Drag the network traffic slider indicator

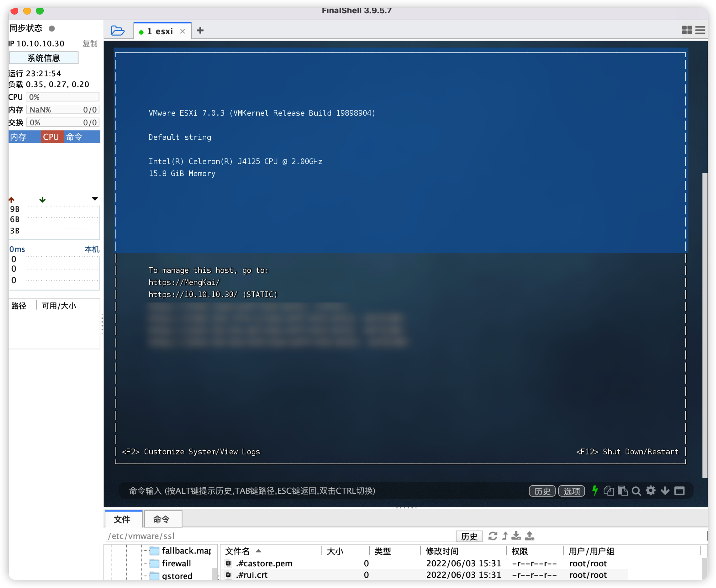pos(94,198)
